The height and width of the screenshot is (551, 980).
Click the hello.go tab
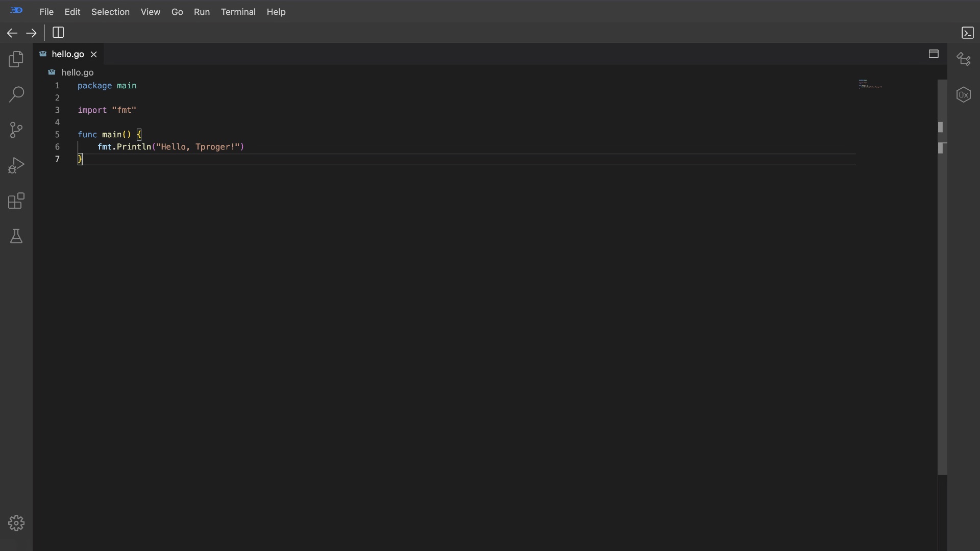point(67,54)
